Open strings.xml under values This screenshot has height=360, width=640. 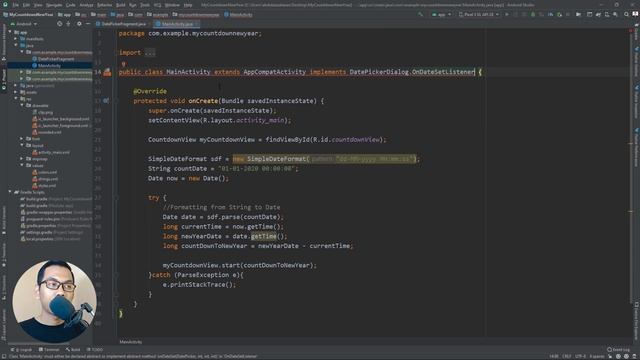pos(45,179)
